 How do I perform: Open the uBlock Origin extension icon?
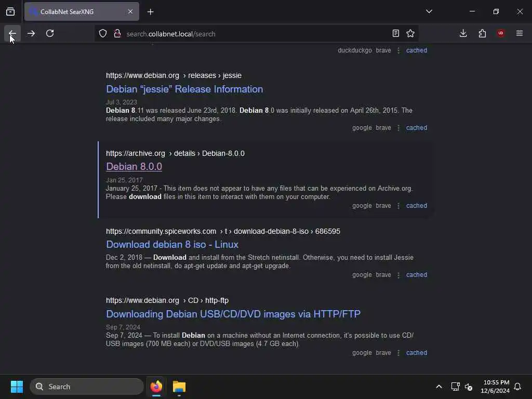pos(501,33)
